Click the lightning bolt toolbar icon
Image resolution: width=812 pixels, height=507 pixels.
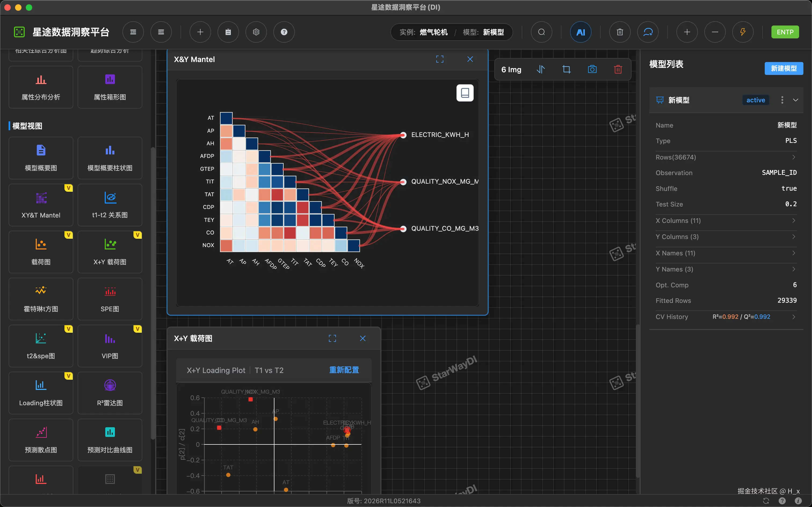coord(743,32)
